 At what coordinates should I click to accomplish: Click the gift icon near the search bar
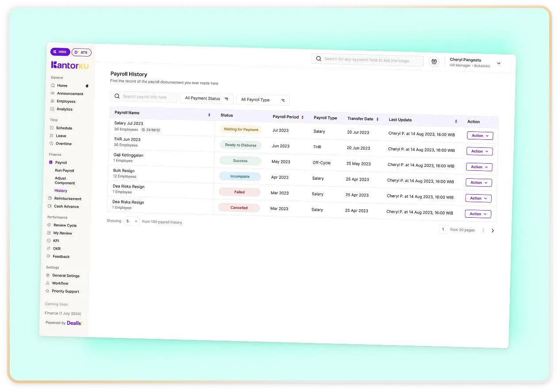click(434, 61)
